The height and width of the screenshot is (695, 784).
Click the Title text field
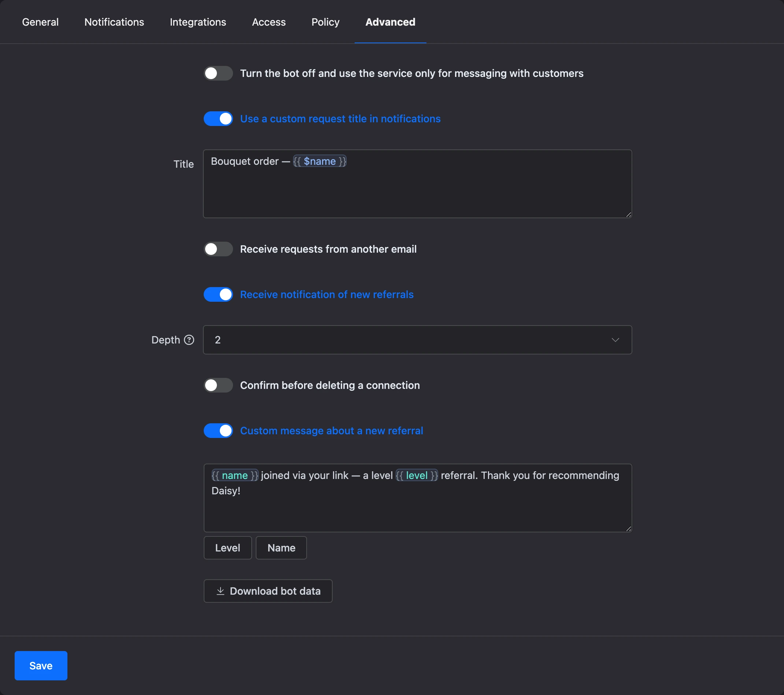click(x=417, y=184)
